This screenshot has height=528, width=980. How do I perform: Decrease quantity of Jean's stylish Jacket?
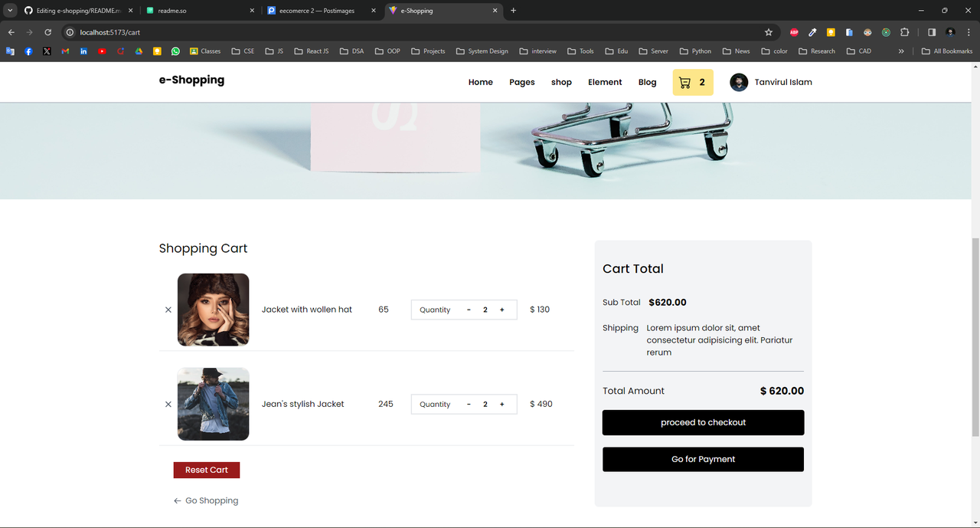(x=469, y=404)
